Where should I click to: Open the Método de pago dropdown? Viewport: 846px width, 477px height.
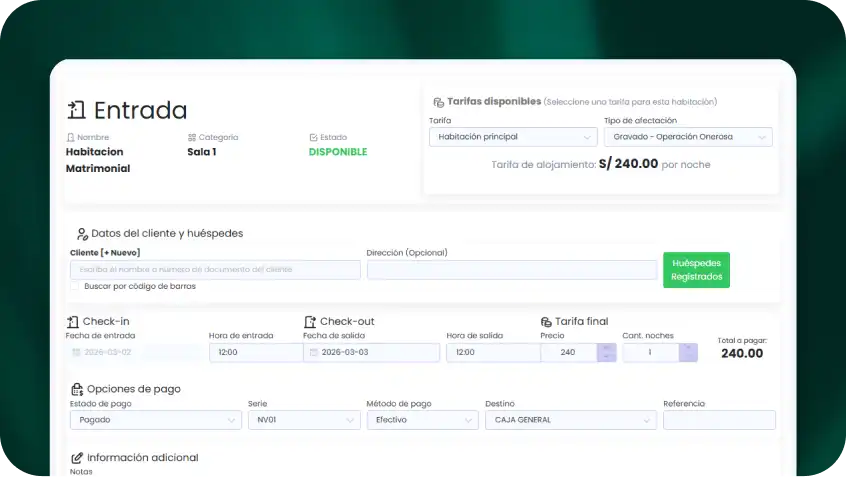tap(422, 420)
